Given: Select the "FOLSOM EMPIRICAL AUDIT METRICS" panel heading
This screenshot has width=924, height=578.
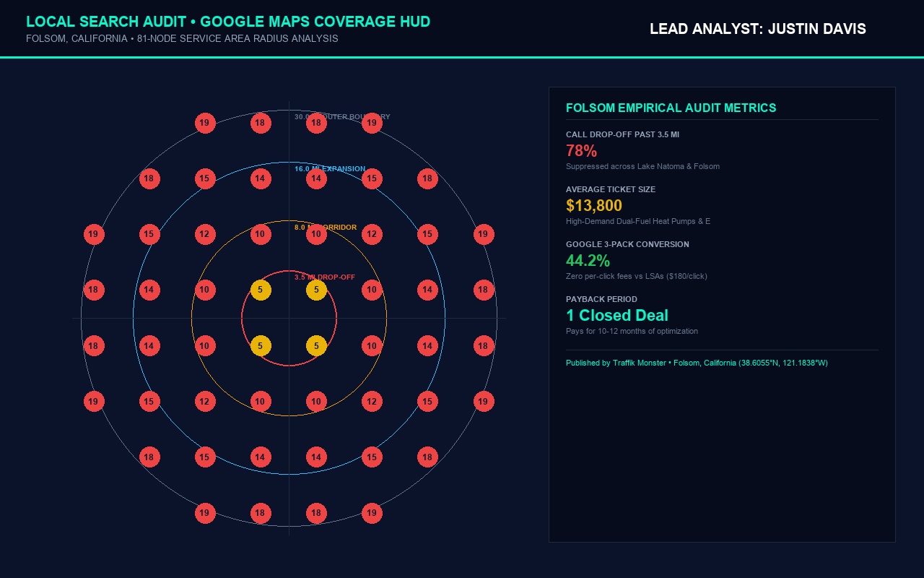Looking at the screenshot, I should [x=671, y=108].
